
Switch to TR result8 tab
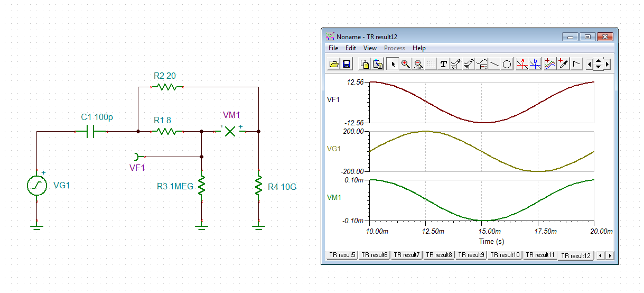(440, 255)
